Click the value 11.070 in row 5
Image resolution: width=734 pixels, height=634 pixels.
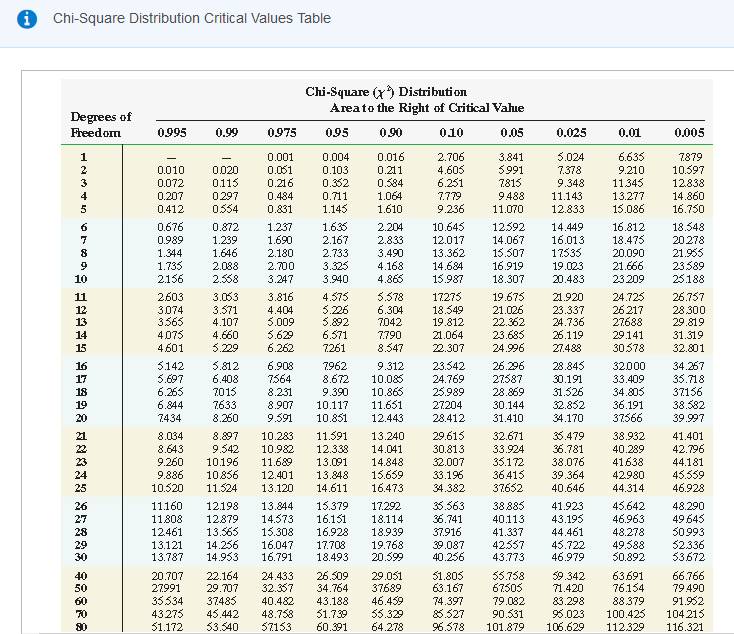508,209
